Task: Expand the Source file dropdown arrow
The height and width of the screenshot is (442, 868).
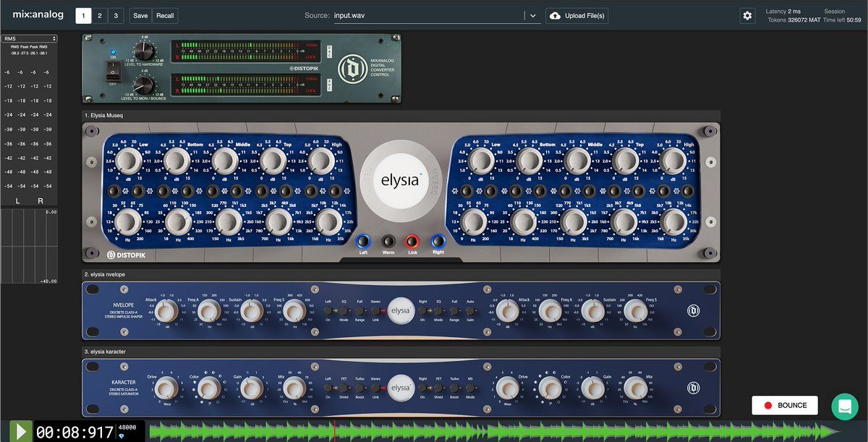Action: point(532,15)
